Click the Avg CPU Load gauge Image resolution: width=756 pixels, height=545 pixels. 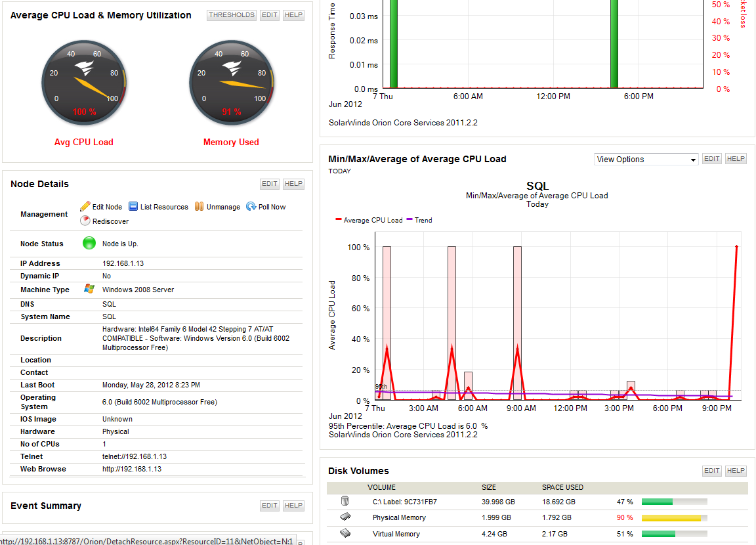tap(84, 82)
